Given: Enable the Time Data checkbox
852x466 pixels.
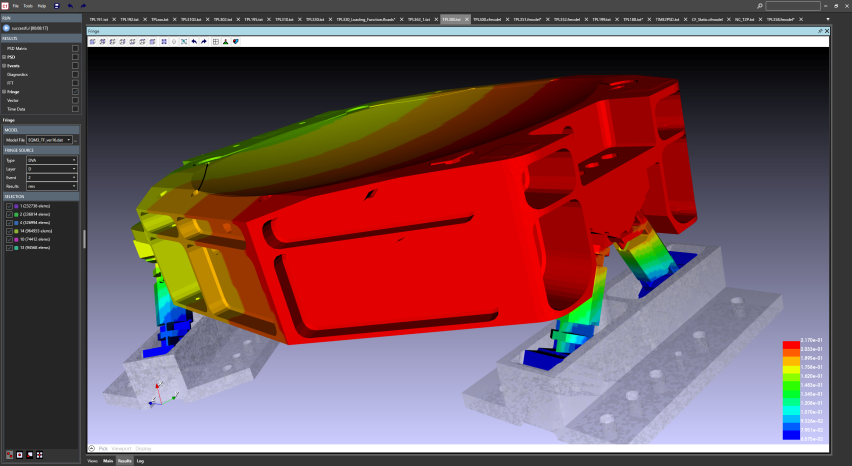Looking at the screenshot, I should click(75, 109).
